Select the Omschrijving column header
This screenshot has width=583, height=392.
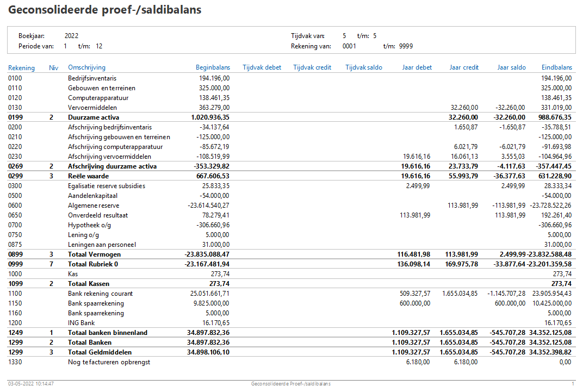click(x=86, y=67)
